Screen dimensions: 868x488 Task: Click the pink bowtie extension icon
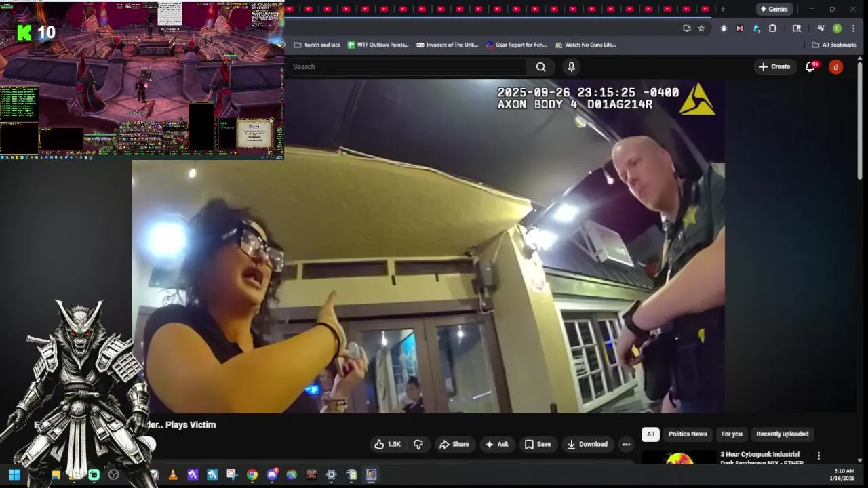pos(739,28)
